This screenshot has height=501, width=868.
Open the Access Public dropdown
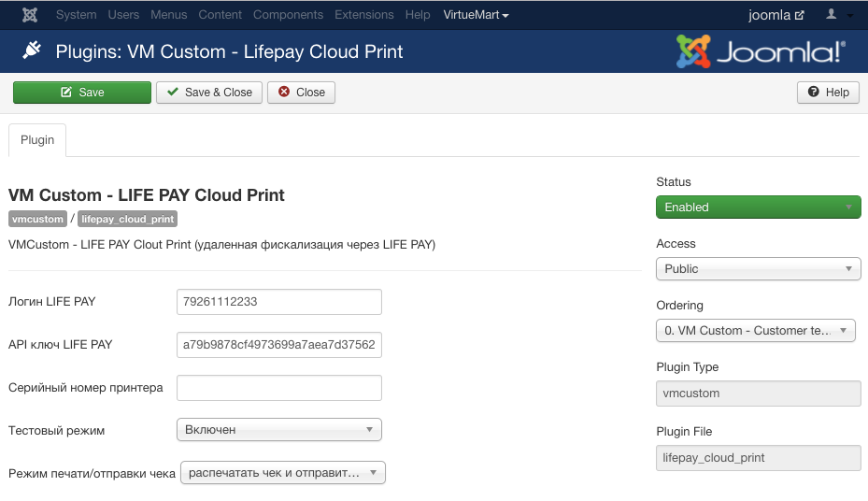tap(759, 269)
